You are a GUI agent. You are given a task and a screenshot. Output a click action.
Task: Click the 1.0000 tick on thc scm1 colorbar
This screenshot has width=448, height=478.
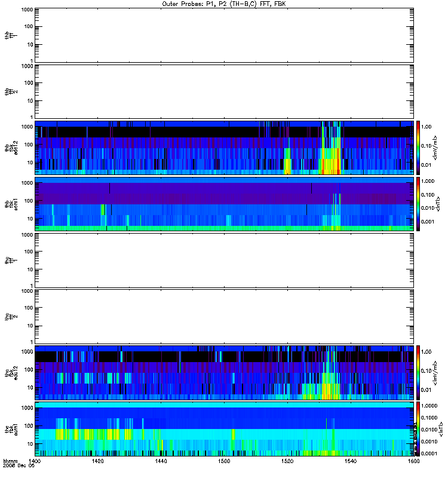[429, 406]
